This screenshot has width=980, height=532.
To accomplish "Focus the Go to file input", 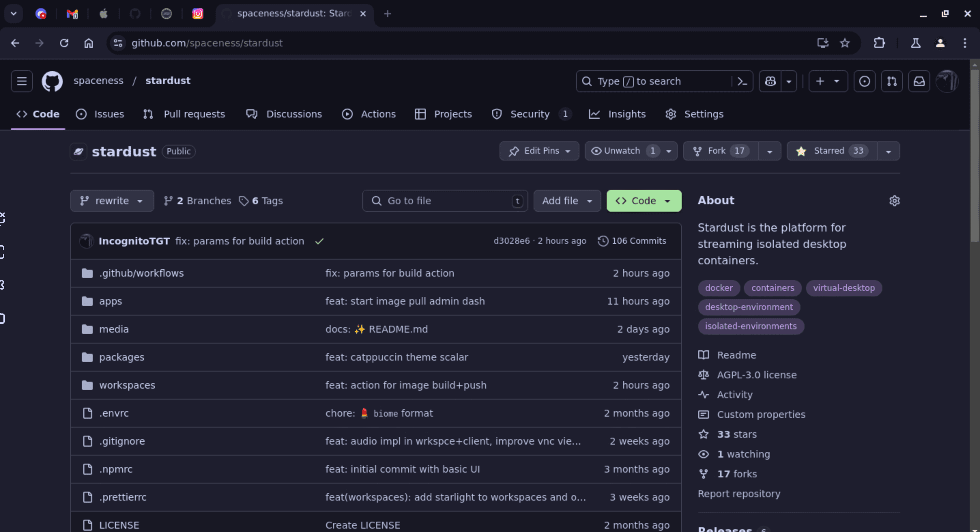I will pos(445,201).
